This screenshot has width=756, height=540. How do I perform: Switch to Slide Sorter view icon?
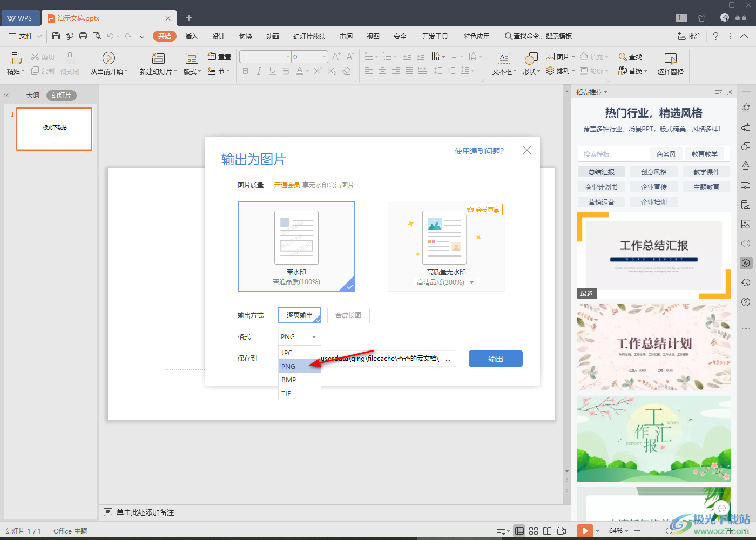(x=534, y=531)
